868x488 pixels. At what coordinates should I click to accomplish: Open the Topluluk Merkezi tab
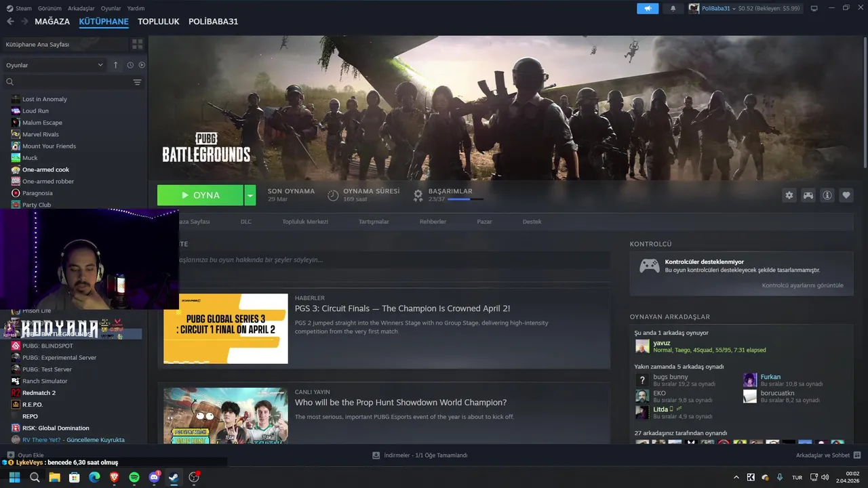point(305,222)
